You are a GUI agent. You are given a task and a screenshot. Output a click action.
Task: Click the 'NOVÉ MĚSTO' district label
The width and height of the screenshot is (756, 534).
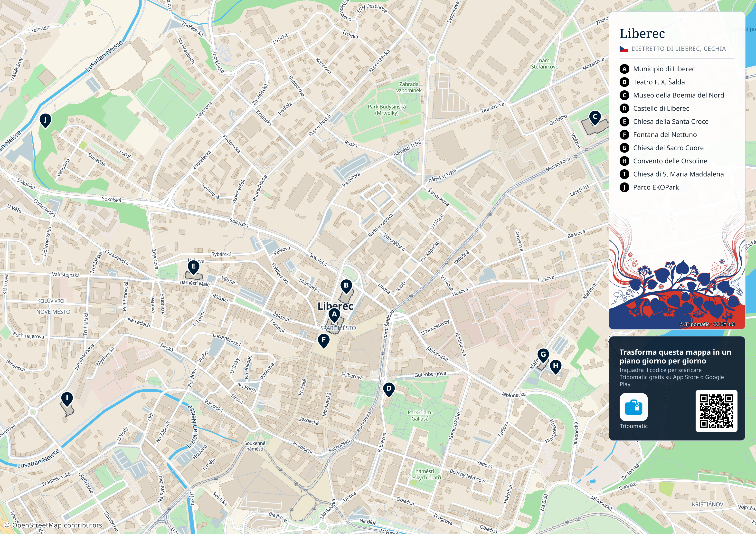tap(53, 312)
